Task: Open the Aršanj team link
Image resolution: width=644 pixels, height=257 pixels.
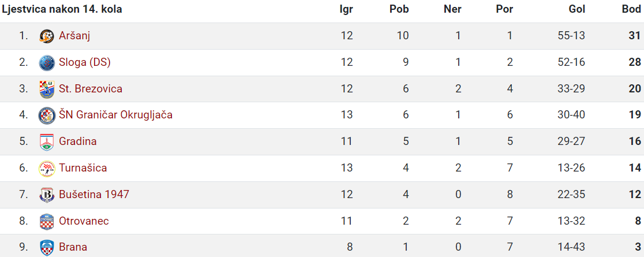Action: click(74, 36)
